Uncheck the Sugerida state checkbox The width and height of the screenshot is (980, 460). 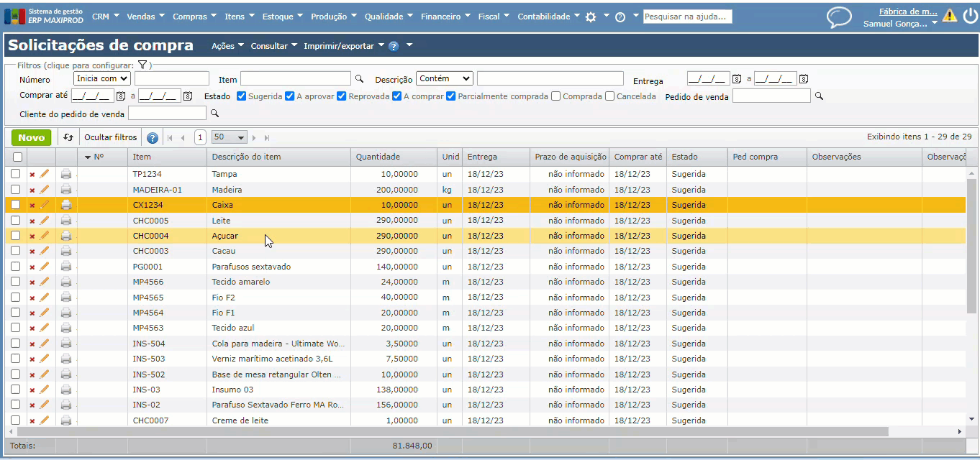tap(242, 96)
